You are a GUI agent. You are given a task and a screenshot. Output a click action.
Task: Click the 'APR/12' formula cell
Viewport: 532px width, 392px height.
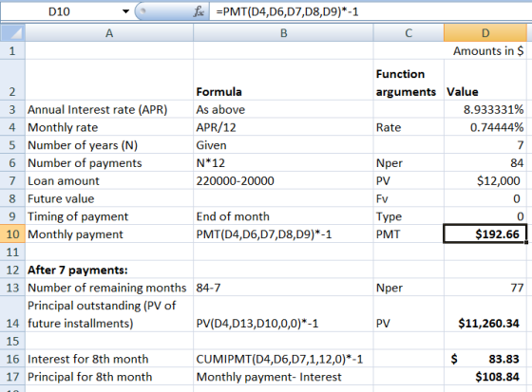[x=284, y=127]
